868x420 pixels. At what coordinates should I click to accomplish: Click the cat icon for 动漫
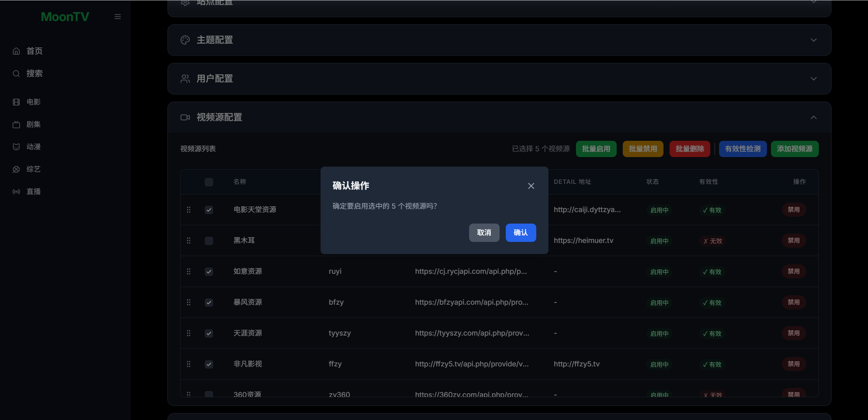(16, 147)
